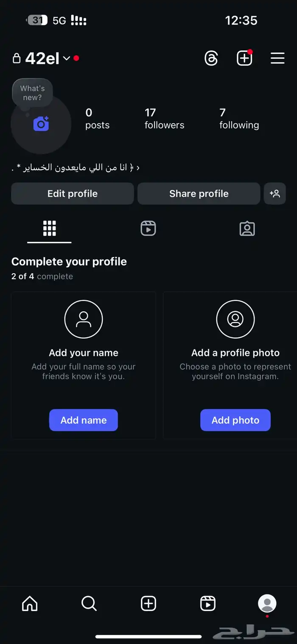The width and height of the screenshot is (297, 644).
Task: Open Search via magnifier icon
Action: 89,603
